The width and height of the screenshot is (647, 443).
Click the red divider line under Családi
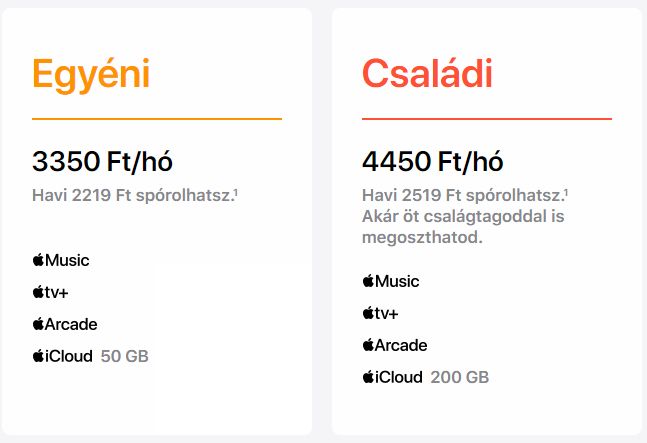pos(487,119)
